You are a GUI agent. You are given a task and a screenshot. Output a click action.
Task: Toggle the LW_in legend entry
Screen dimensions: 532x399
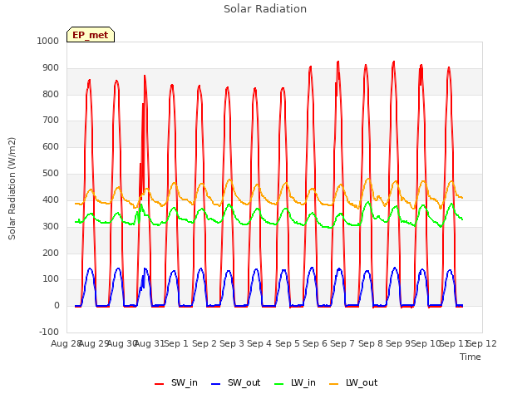(295, 382)
